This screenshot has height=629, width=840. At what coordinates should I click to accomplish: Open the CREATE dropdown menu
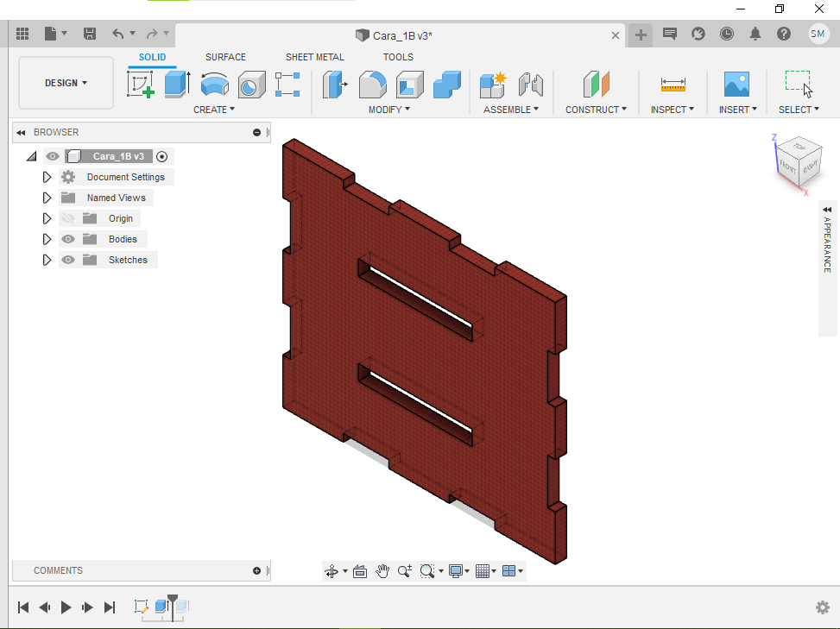click(x=214, y=110)
